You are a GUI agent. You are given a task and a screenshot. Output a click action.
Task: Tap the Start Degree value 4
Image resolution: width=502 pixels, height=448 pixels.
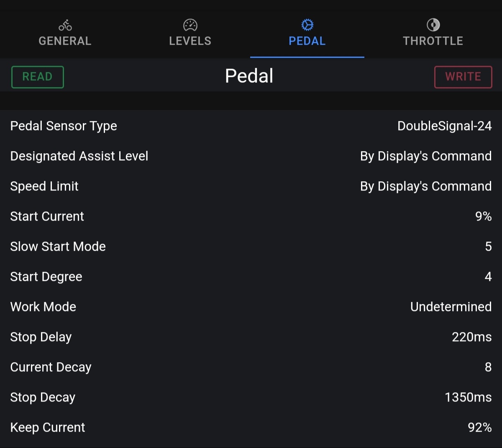coord(488,277)
